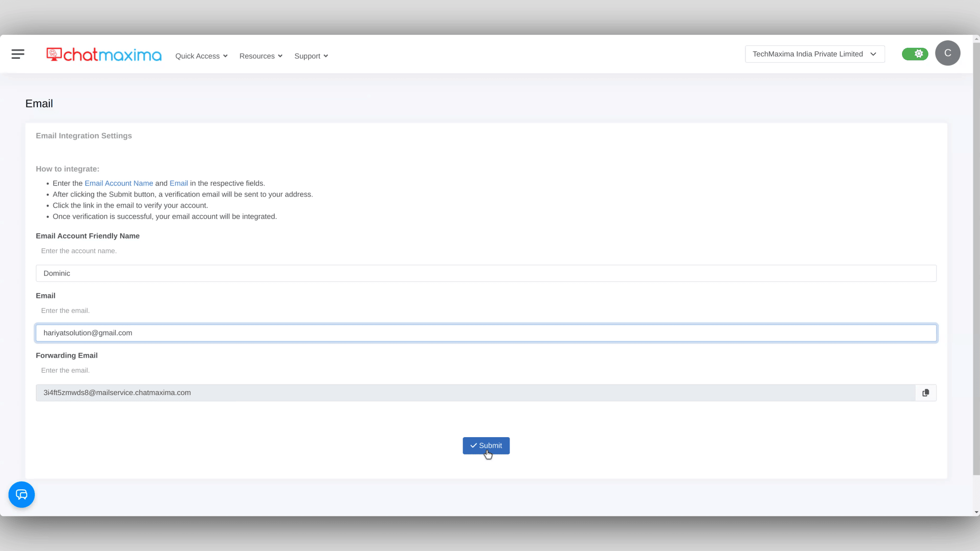
Task: Open the live chat widget bubble
Action: [x=22, y=495]
